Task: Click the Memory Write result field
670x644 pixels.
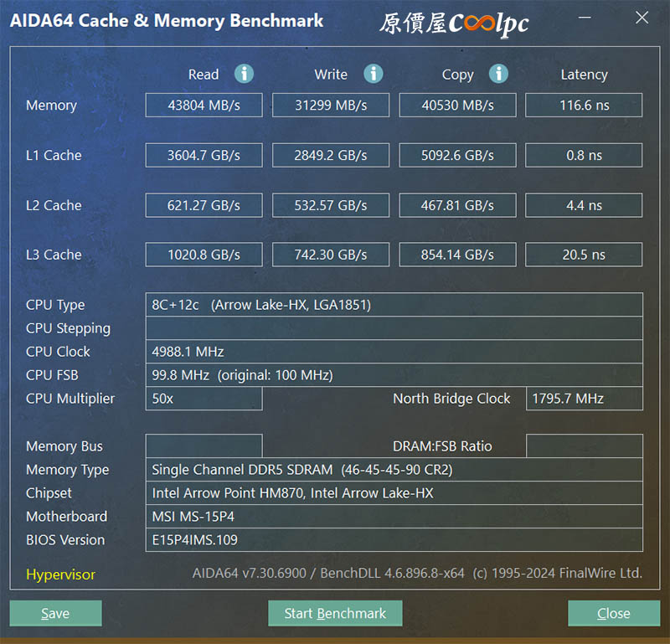Action: pyautogui.click(x=331, y=106)
